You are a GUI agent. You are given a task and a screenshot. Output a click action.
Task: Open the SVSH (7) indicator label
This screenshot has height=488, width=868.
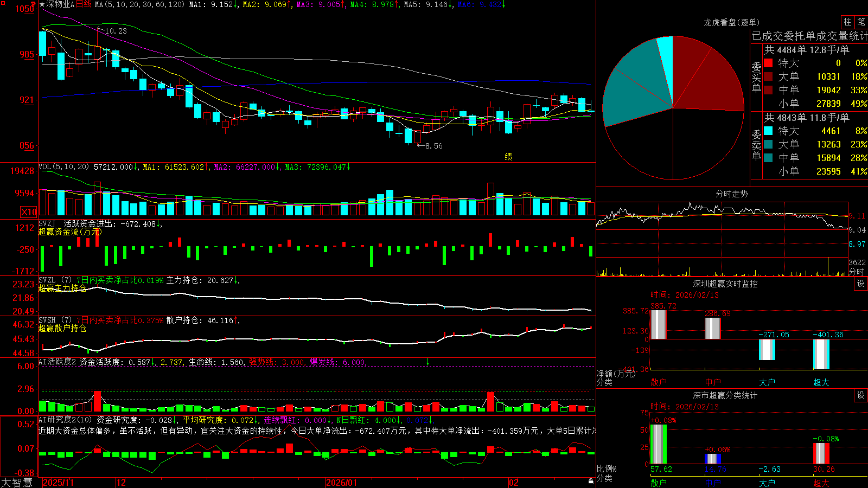coord(55,320)
